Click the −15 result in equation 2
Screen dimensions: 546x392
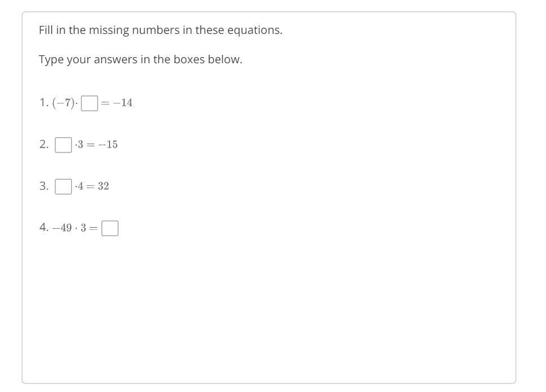tap(108, 145)
